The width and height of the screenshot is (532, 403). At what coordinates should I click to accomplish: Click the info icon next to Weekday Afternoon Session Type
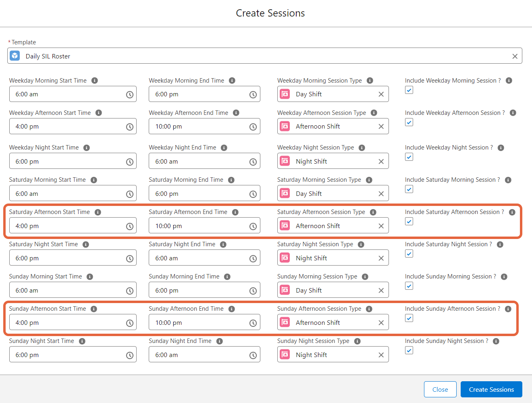click(374, 112)
